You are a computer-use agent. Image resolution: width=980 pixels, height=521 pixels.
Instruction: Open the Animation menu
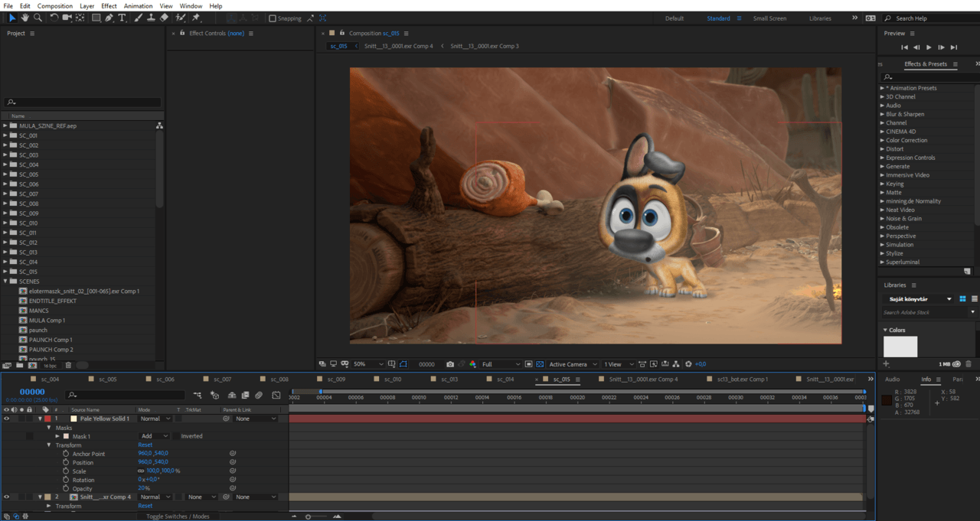(x=138, y=5)
